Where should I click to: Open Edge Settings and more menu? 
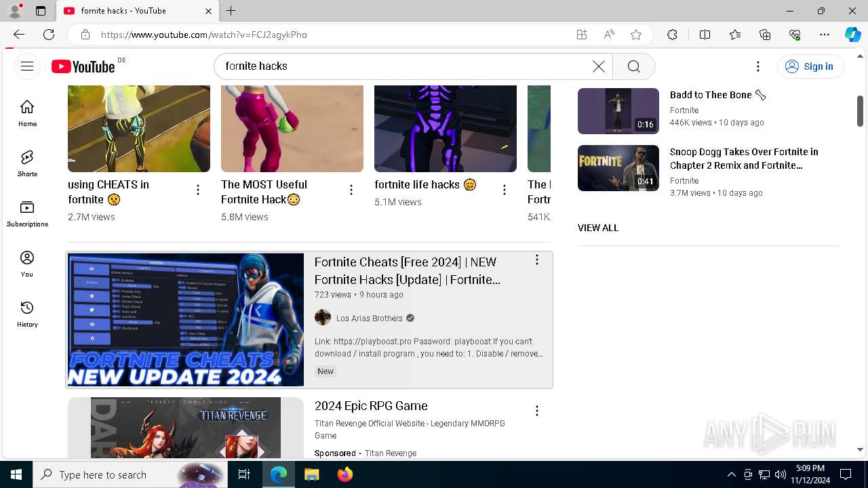pyautogui.click(x=825, y=35)
